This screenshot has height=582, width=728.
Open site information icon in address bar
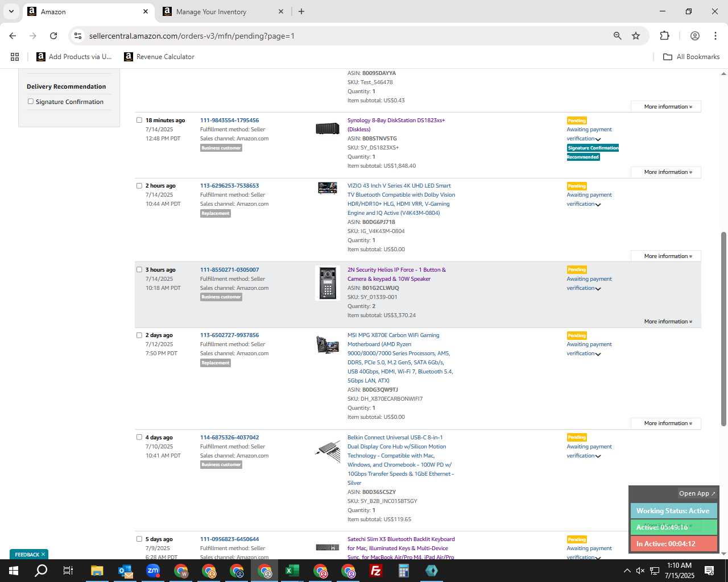pos(78,36)
